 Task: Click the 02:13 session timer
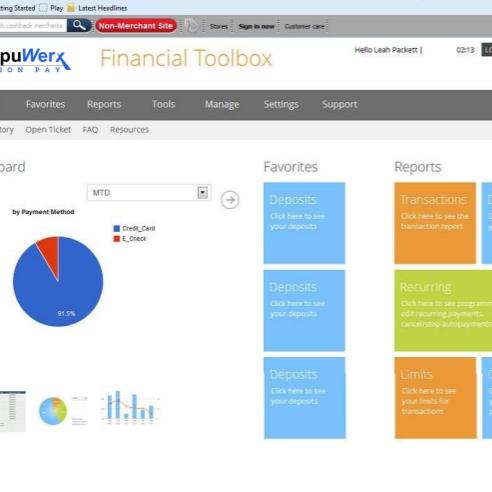465,50
